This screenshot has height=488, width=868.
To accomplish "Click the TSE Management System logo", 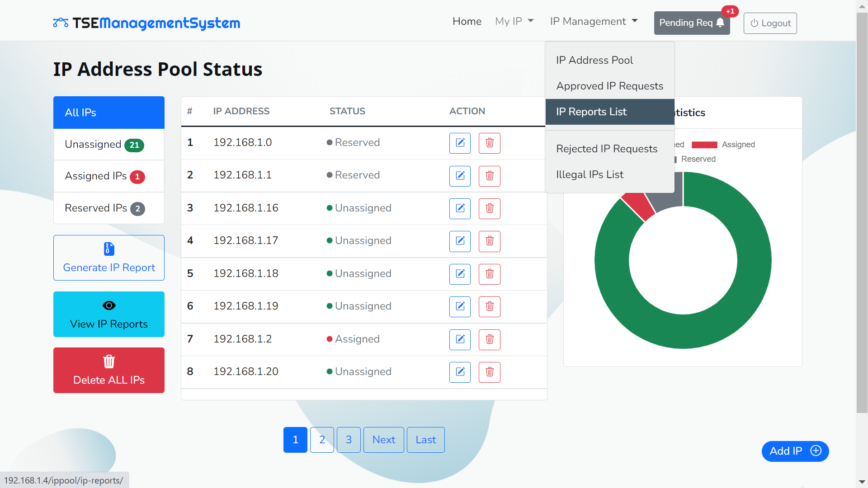I will [x=146, y=23].
